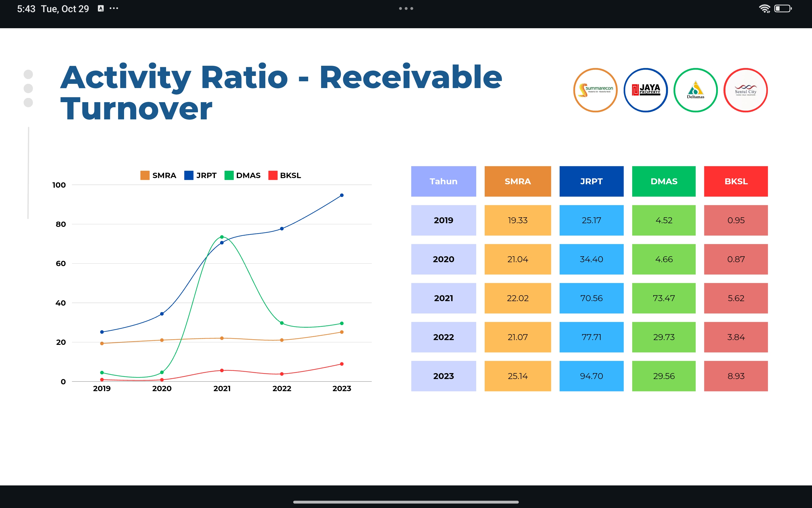Select the 2020 year row label
This screenshot has width=812, height=508.
pyautogui.click(x=443, y=259)
